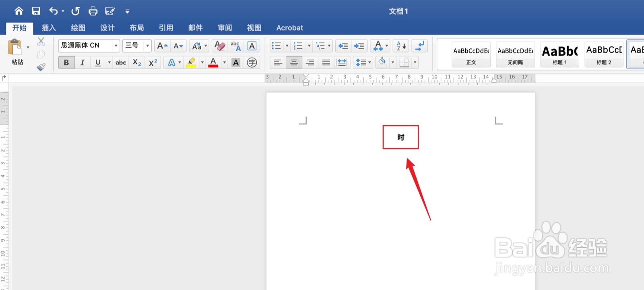Open the Home icon in title bar

19,11
